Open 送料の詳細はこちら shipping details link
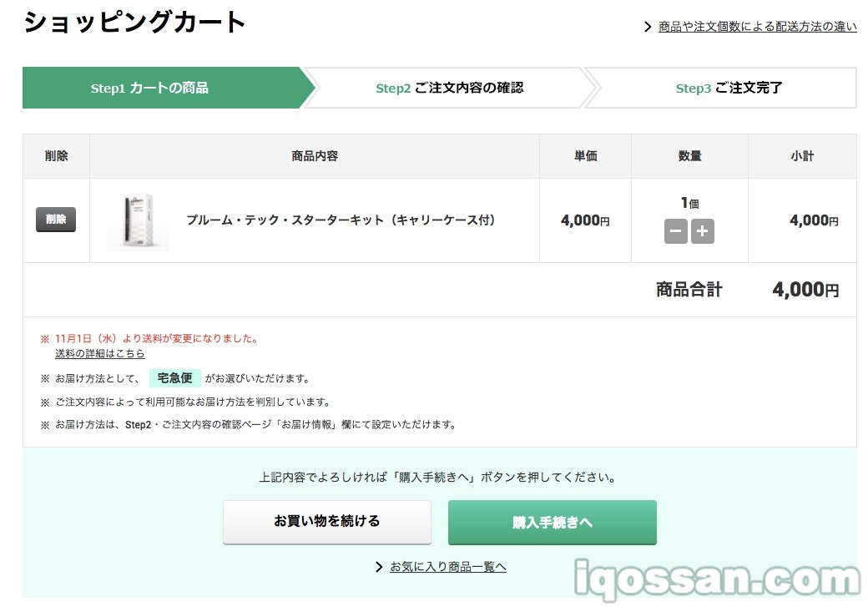 pyautogui.click(x=99, y=353)
